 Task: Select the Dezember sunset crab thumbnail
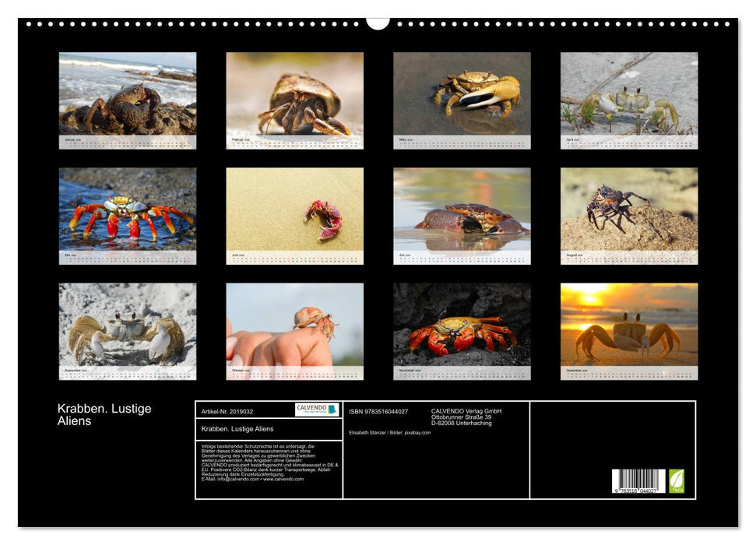(629, 325)
